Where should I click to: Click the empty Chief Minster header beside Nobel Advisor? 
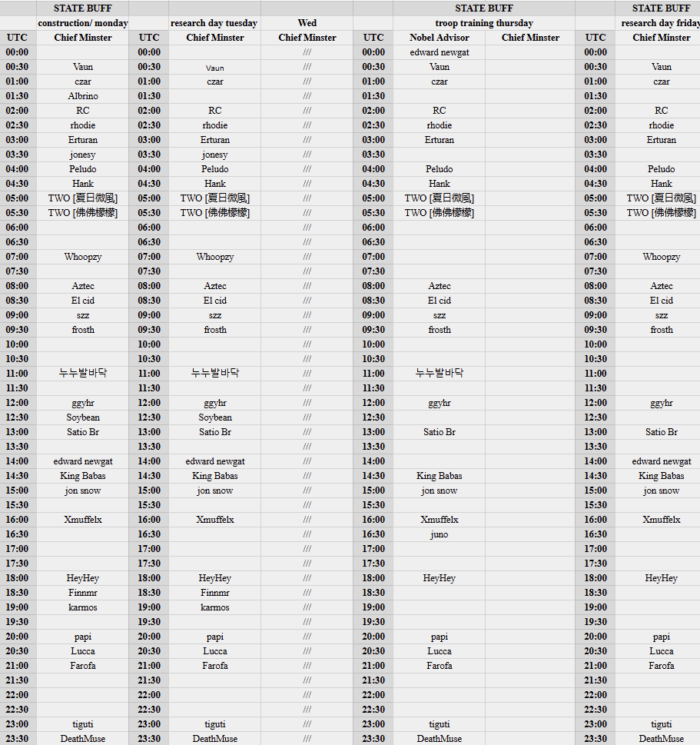click(x=530, y=38)
